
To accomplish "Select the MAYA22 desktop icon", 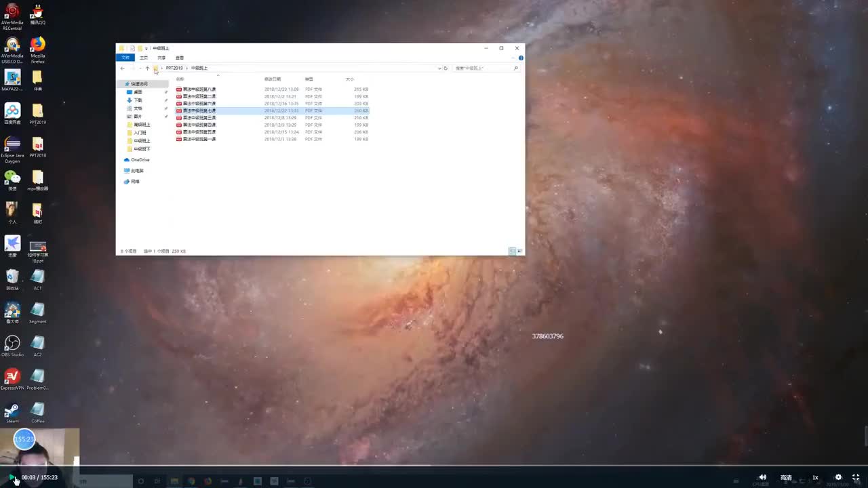I will (12, 80).
